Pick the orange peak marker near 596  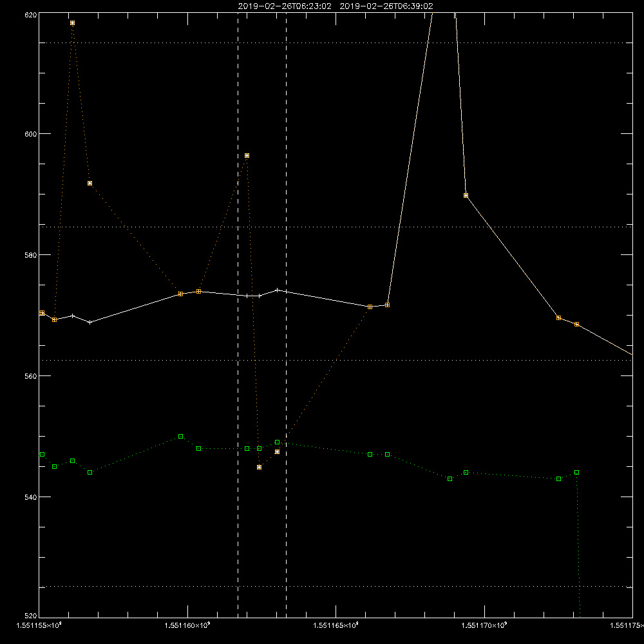pyautogui.click(x=247, y=156)
